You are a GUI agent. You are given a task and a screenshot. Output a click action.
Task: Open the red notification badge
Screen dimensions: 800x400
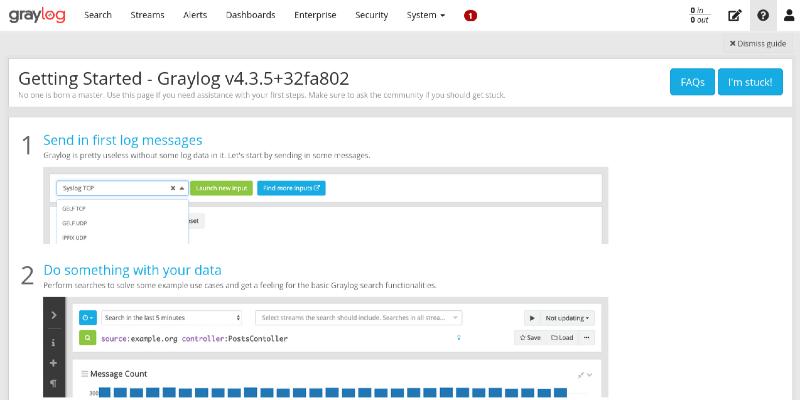click(x=471, y=16)
